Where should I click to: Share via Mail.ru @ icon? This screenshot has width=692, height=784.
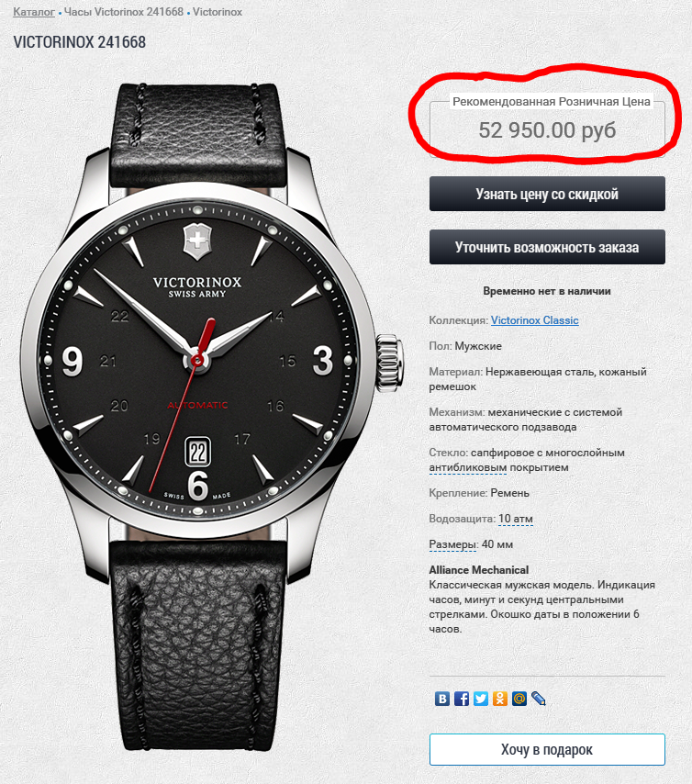[519, 699]
